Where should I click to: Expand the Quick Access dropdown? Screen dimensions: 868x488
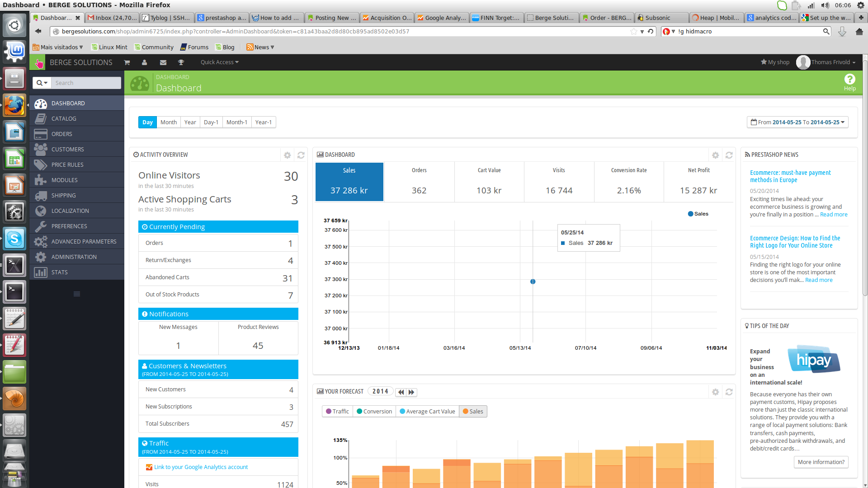click(219, 62)
